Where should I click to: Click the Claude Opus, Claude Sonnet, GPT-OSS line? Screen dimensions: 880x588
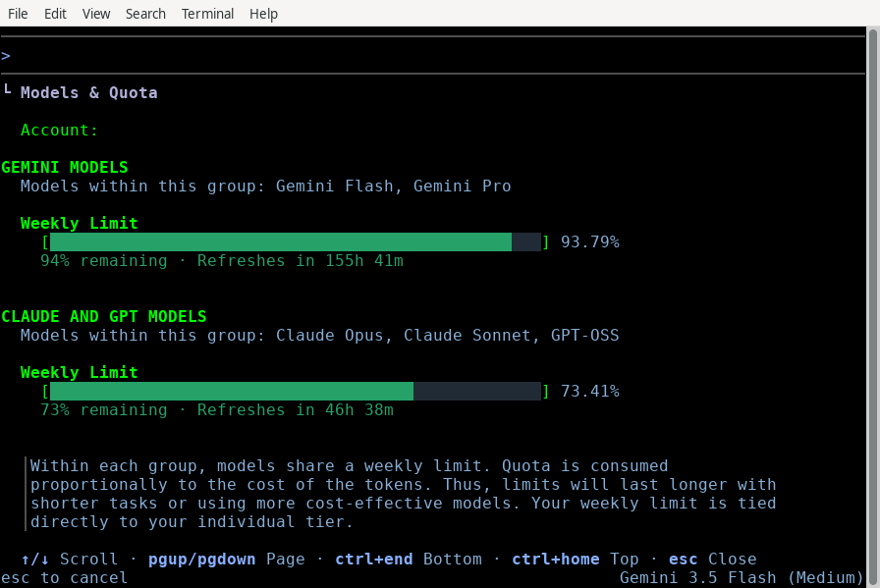point(319,336)
